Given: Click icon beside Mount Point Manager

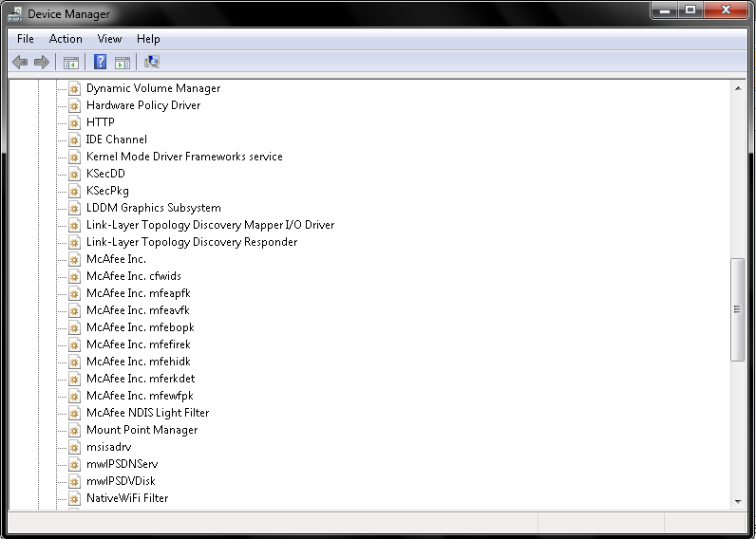Looking at the screenshot, I should tap(74, 430).
